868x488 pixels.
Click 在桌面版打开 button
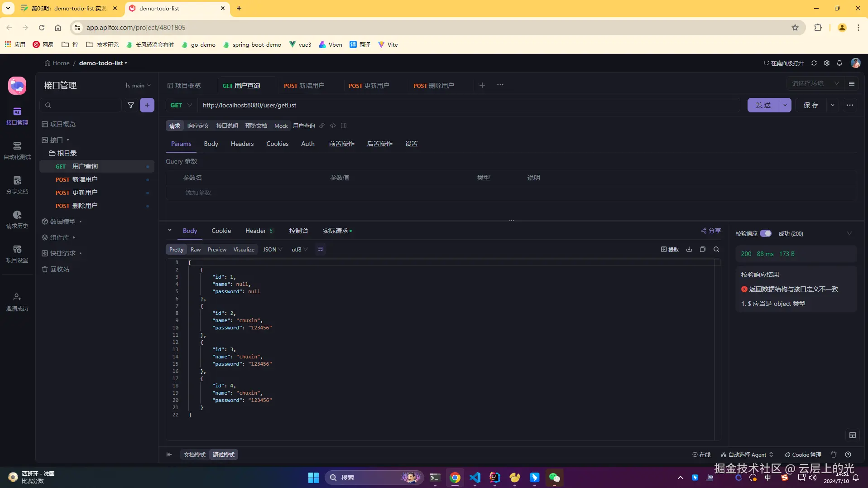click(784, 63)
